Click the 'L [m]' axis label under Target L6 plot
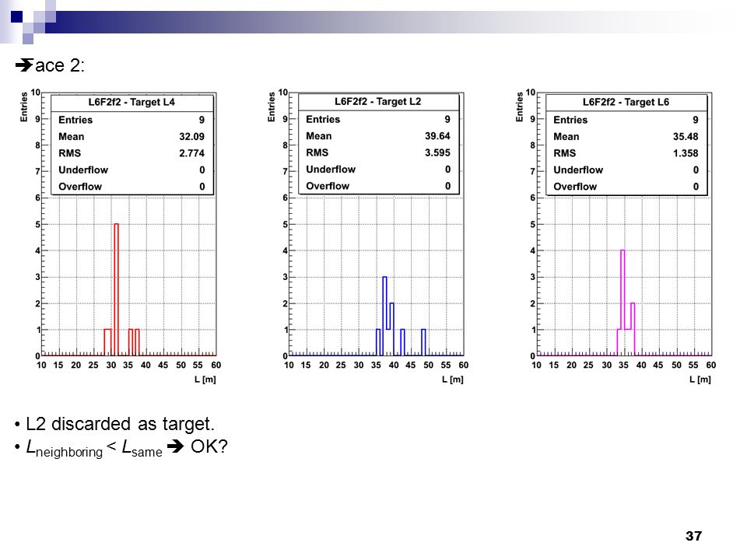 click(700, 380)
